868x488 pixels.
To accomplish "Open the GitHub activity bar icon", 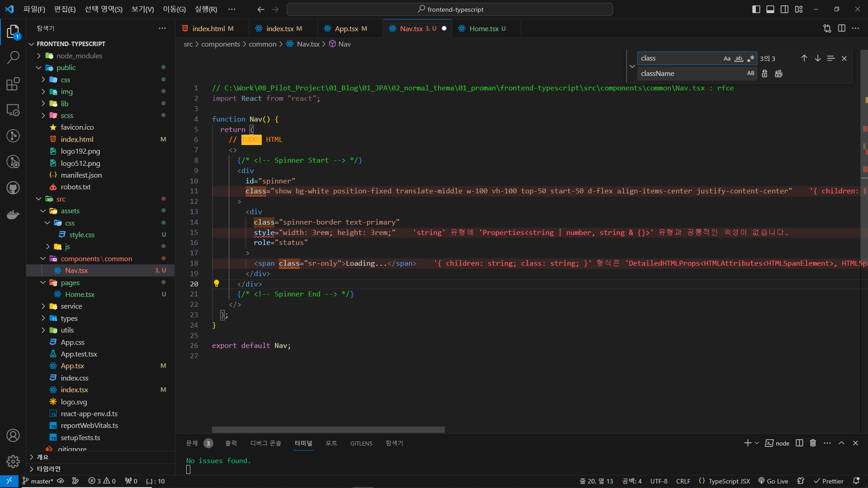I will click(13, 188).
